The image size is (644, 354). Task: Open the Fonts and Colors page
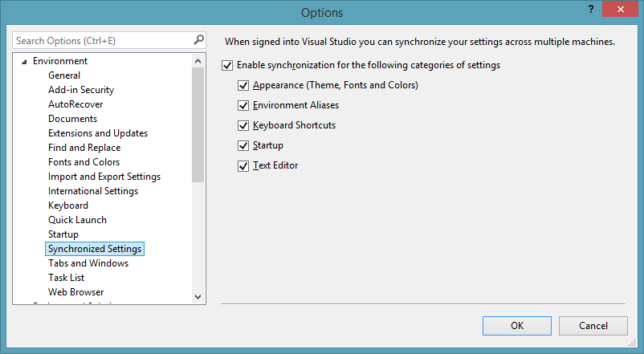(x=84, y=162)
